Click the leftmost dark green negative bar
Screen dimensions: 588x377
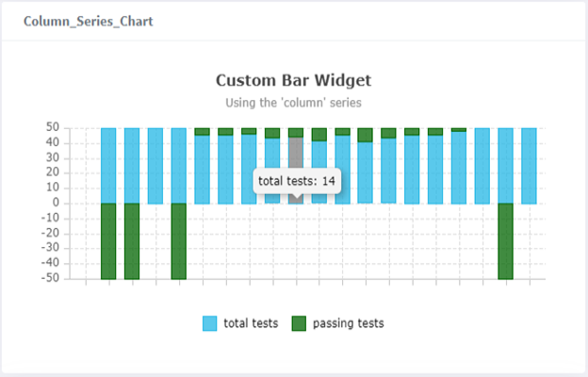pyautogui.click(x=108, y=240)
